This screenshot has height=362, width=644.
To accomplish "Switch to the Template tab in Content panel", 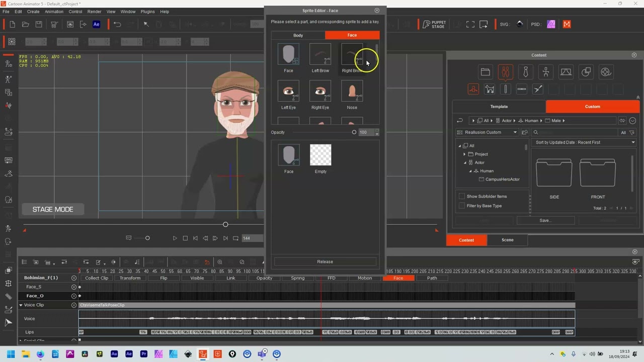I will (499, 107).
